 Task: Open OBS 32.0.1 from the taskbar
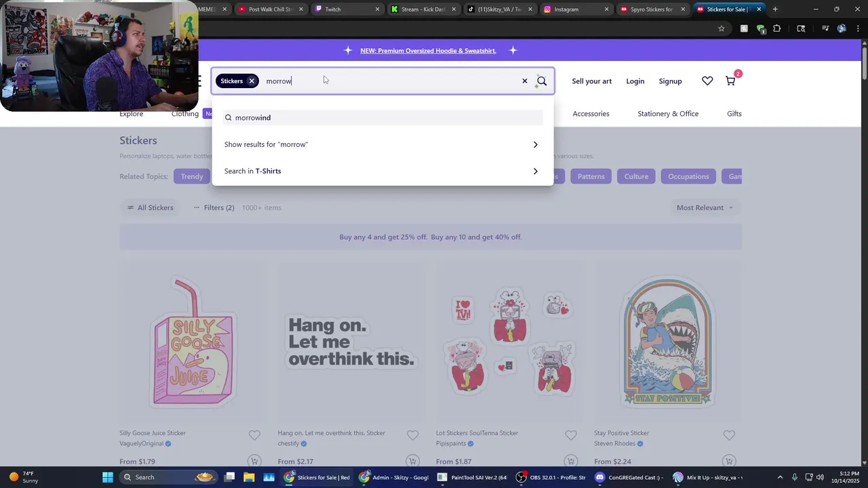(550, 477)
